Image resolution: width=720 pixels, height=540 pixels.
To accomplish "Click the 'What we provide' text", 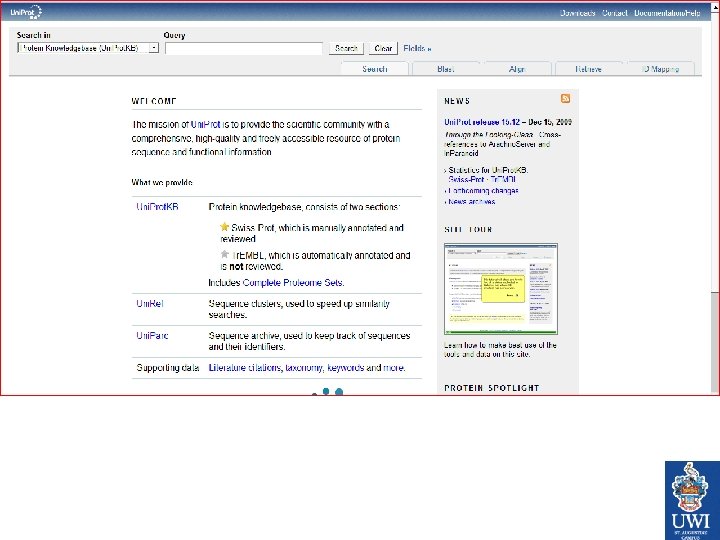I will point(162,183).
